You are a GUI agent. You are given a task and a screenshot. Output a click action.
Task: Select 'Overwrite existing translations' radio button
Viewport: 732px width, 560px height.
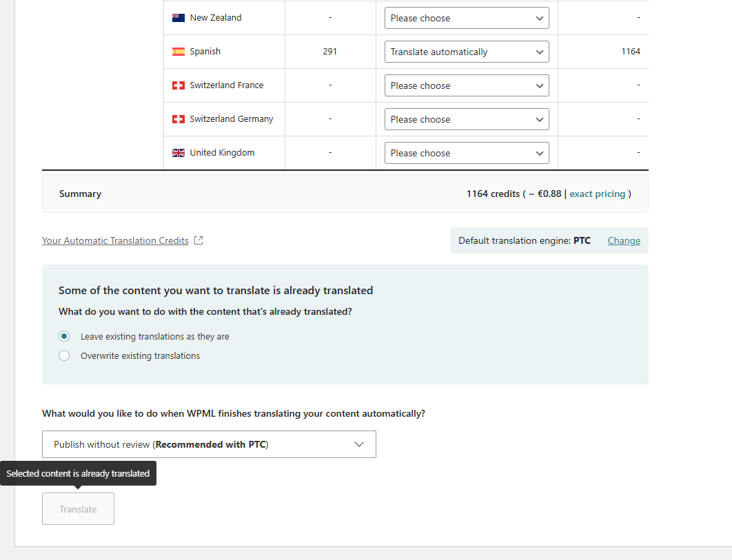tap(64, 355)
